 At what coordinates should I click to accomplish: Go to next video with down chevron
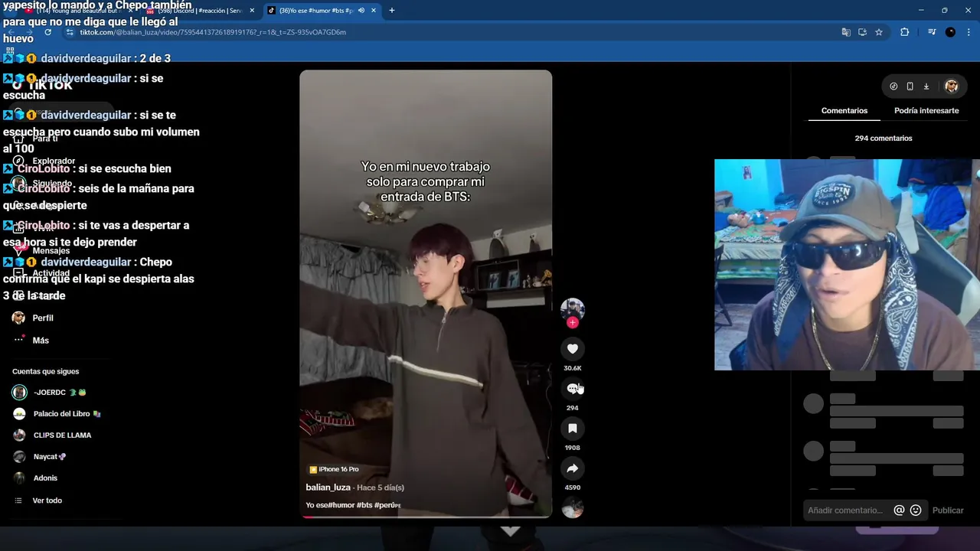point(511,530)
